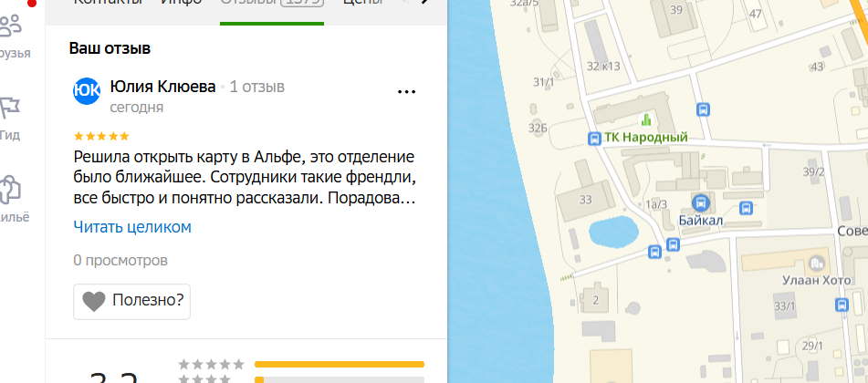Open the three-dot menu on Юлия Клюева's review
Screen dimensions: 868x383
click(406, 92)
